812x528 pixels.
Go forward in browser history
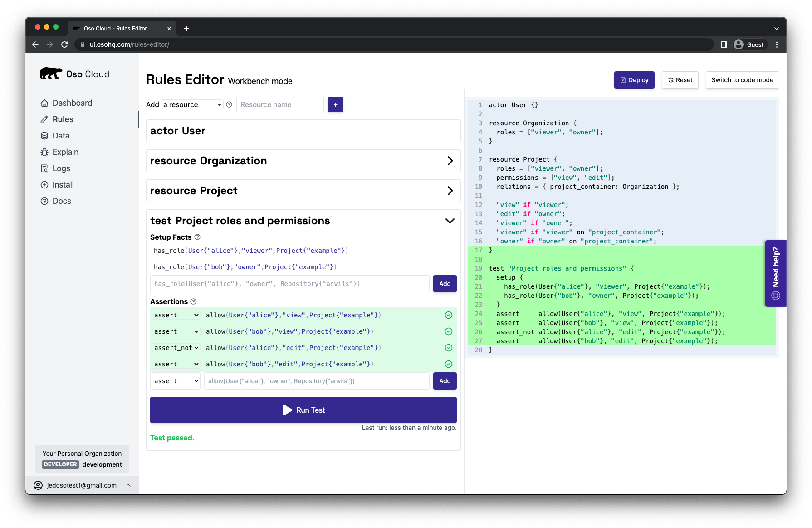[50, 44]
